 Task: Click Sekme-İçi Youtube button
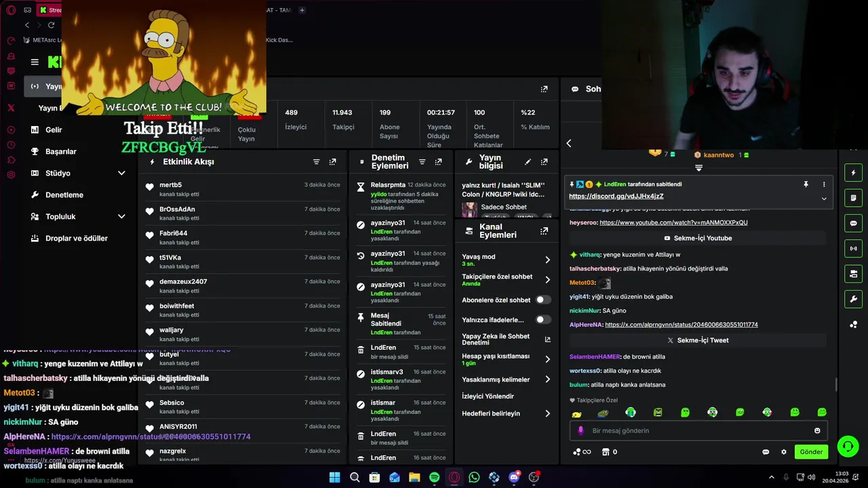click(697, 238)
